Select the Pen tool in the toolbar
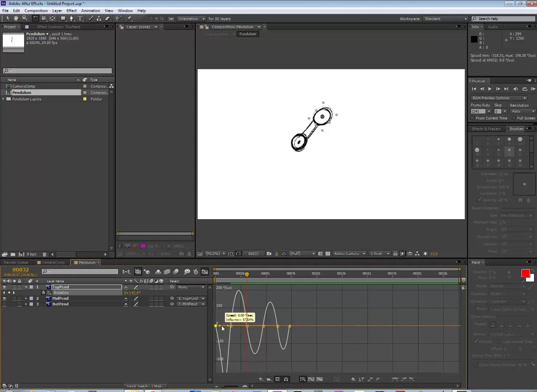Image resolution: width=537 pixels, height=392 pixels. (x=72, y=19)
